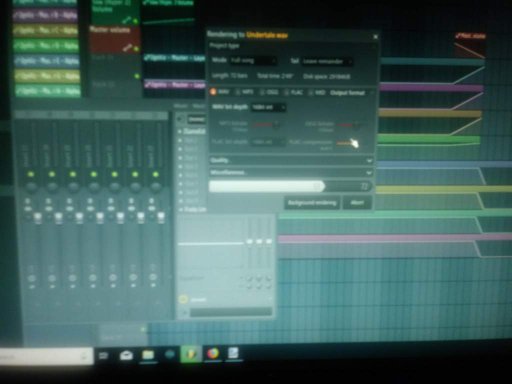Image resolution: width=512 pixels, height=384 pixels.
Task: Click the Task View taskbar icon
Action: tap(104, 356)
